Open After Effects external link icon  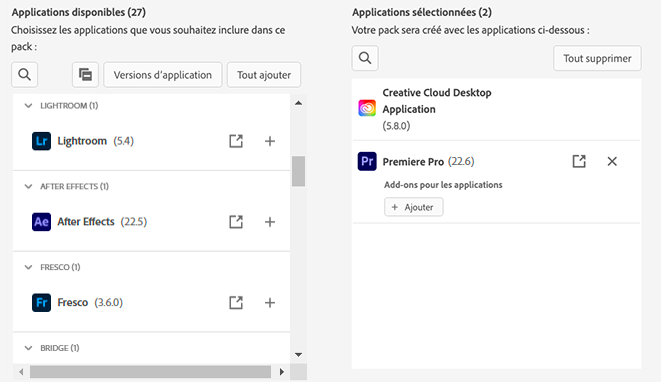coord(236,222)
